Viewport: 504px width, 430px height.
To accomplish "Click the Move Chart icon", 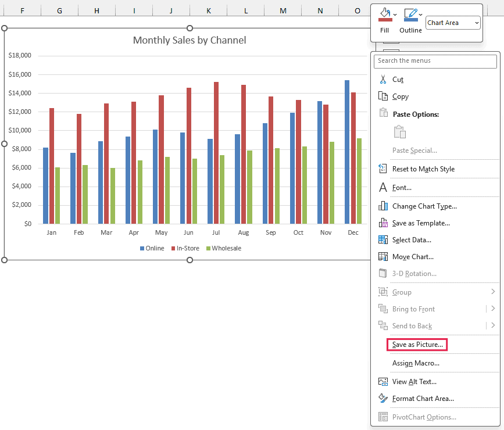I will click(383, 256).
